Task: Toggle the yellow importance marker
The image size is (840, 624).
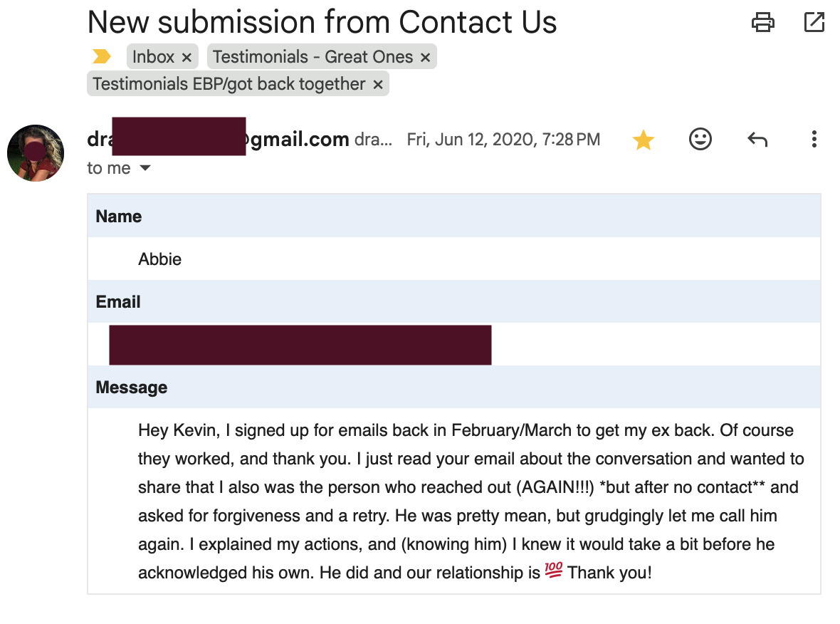Action: coord(101,56)
